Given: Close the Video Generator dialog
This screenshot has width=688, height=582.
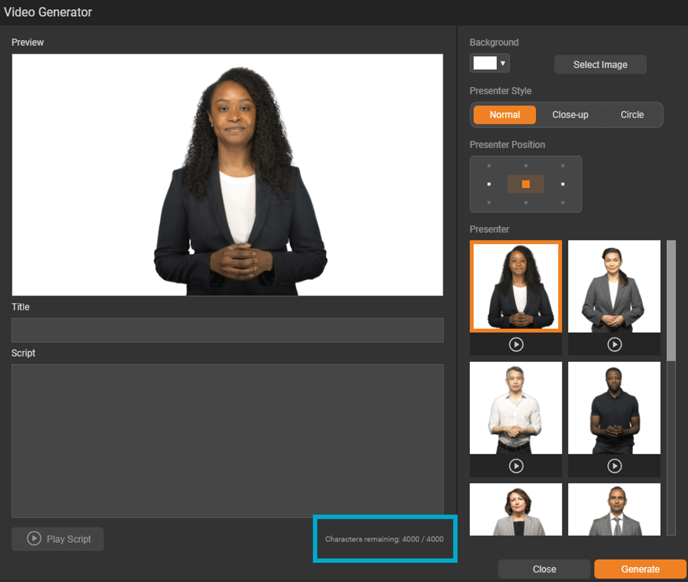Looking at the screenshot, I should pos(544,569).
